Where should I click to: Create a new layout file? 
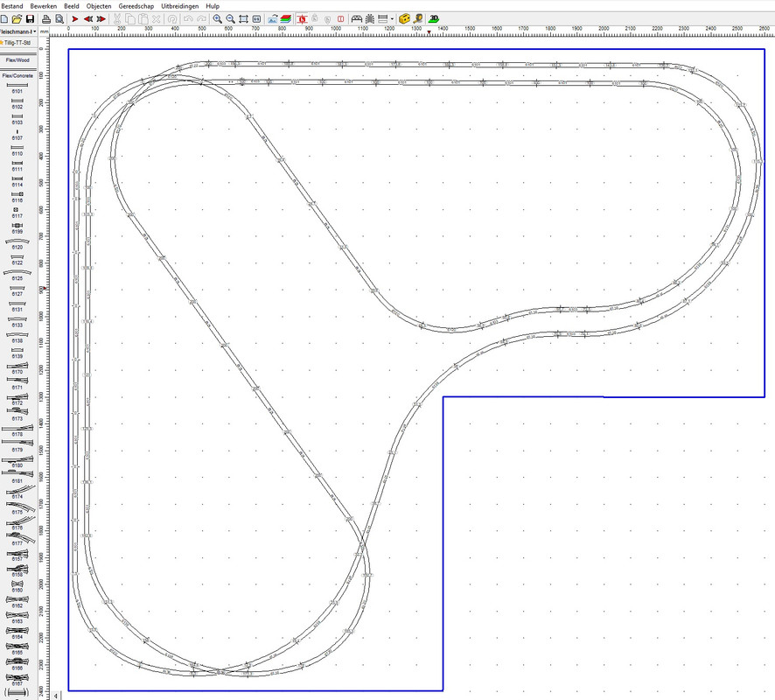pyautogui.click(x=4, y=18)
